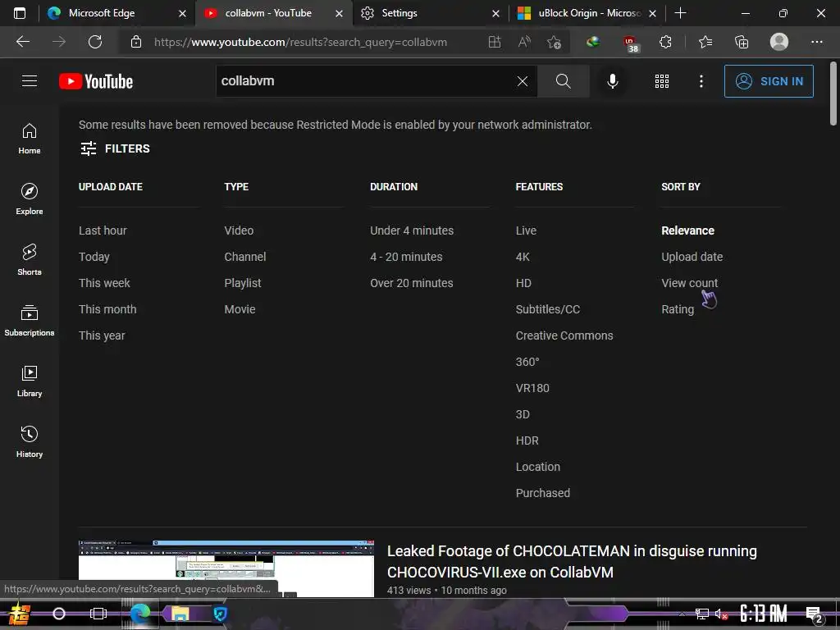The height and width of the screenshot is (630, 840).
Task: Click the browser address bar URL
Action: coord(300,42)
